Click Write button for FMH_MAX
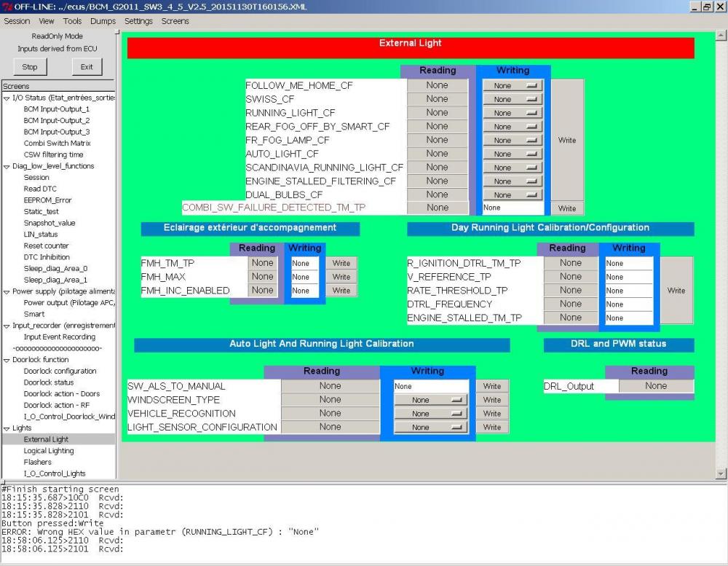 pyautogui.click(x=341, y=277)
